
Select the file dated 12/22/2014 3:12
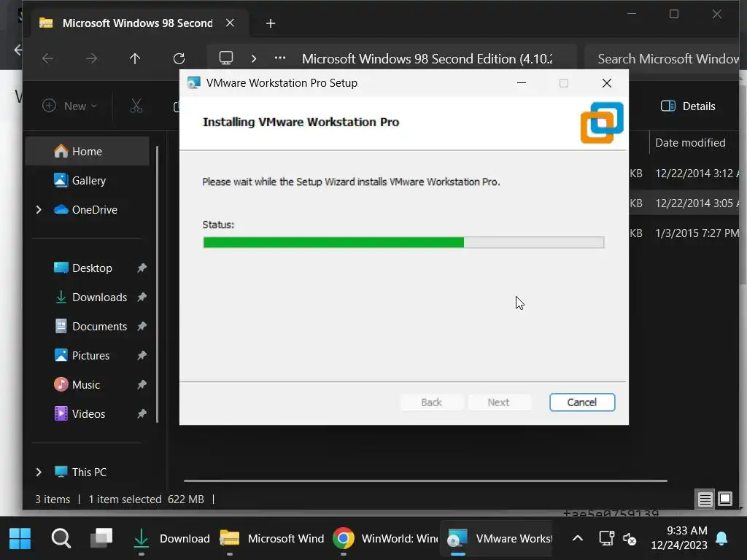(697, 174)
